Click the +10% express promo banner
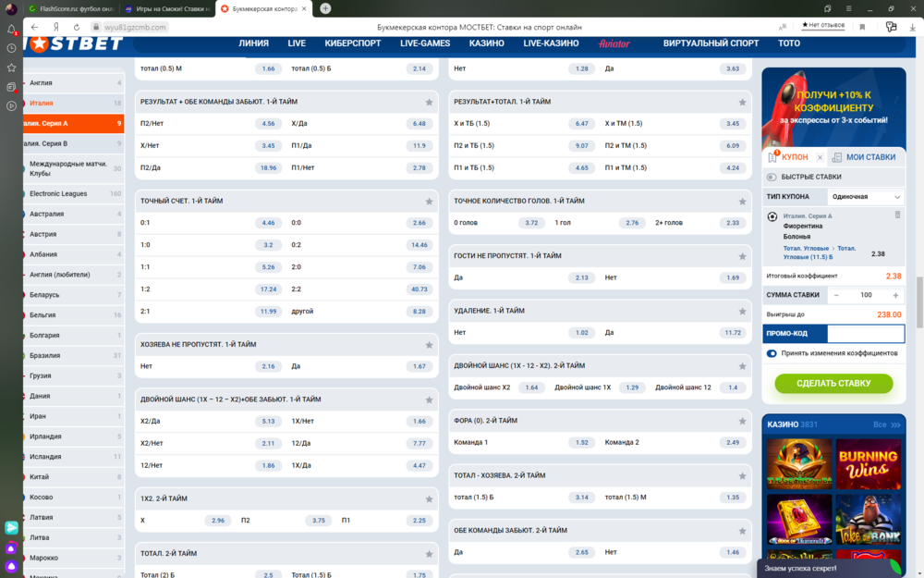 (833, 107)
